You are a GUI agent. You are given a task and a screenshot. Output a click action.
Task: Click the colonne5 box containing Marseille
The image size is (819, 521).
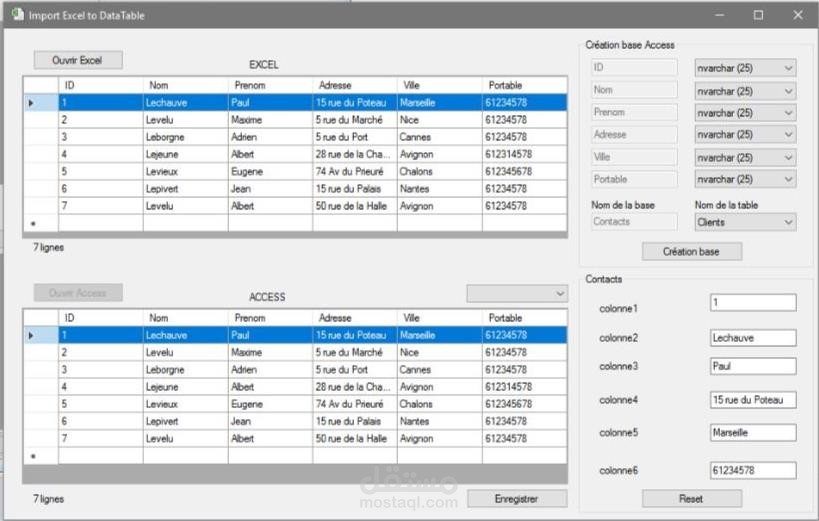coord(753,433)
